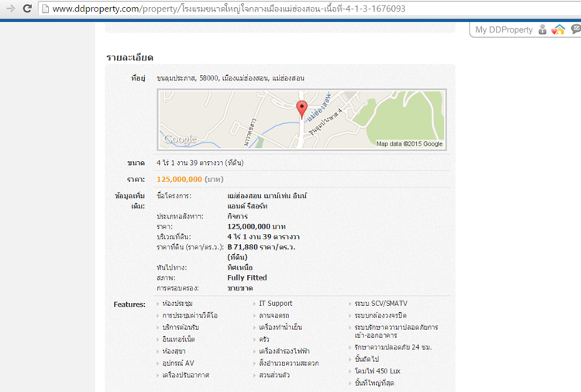This screenshot has width=581, height=392.
Task: Open the My DDProperty menu
Action: point(504,29)
